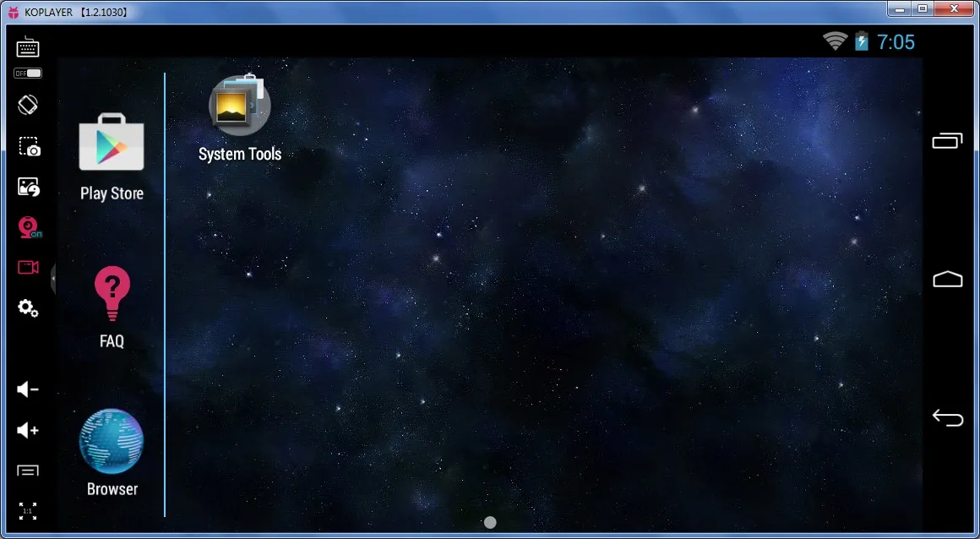Open the keyboard mapping tool
Viewport: 980px width, 539px height.
click(28, 46)
